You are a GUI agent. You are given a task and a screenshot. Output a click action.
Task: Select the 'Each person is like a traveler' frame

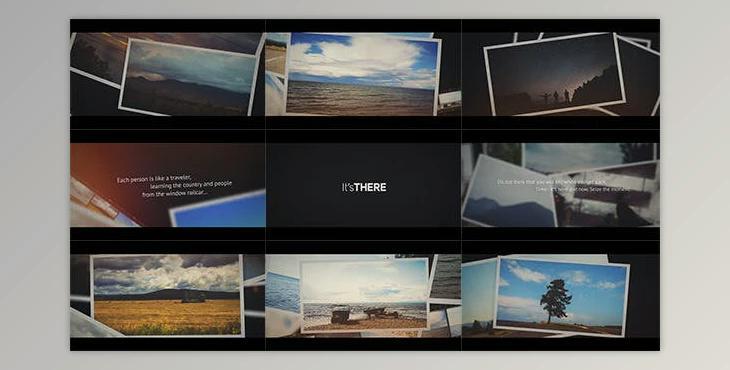point(168,185)
